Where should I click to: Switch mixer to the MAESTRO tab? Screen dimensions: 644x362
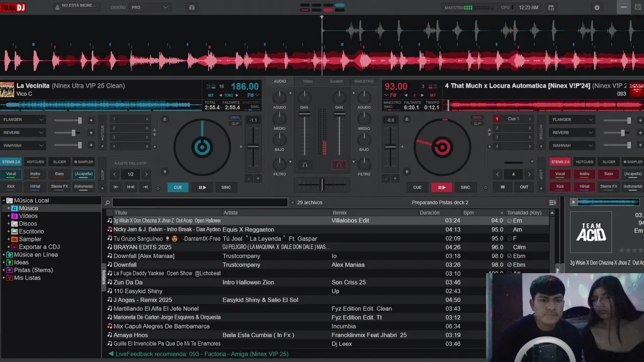364,81
